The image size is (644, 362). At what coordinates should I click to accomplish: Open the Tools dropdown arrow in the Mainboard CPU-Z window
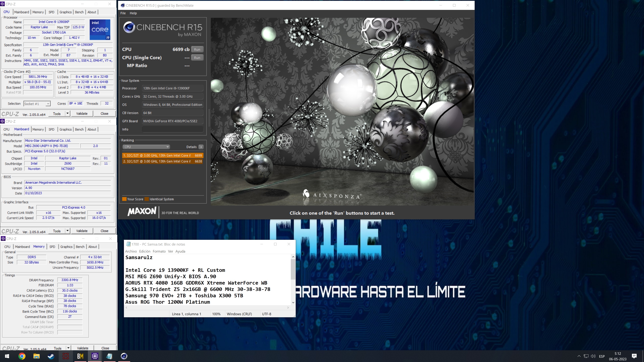coord(67,231)
